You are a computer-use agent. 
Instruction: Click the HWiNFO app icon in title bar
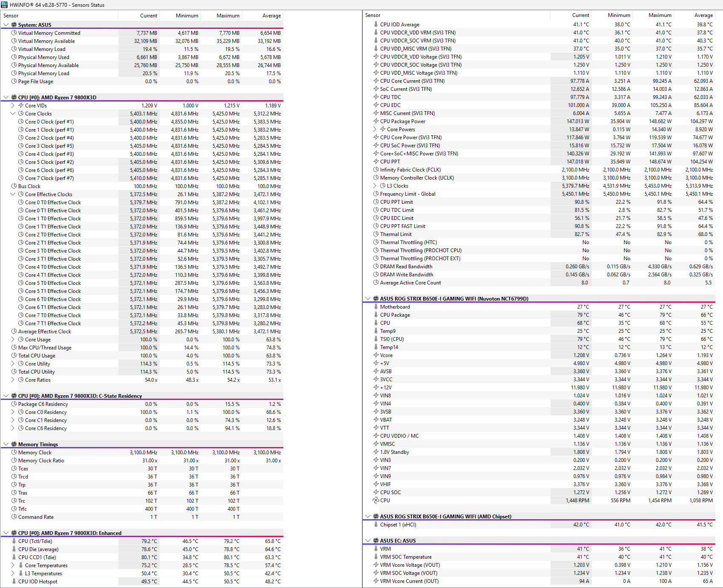(5, 5)
